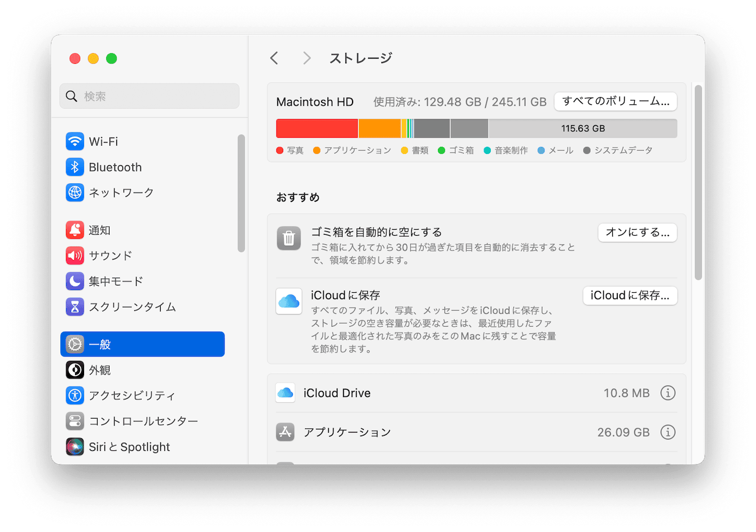Click the 検索 search field

150,96
